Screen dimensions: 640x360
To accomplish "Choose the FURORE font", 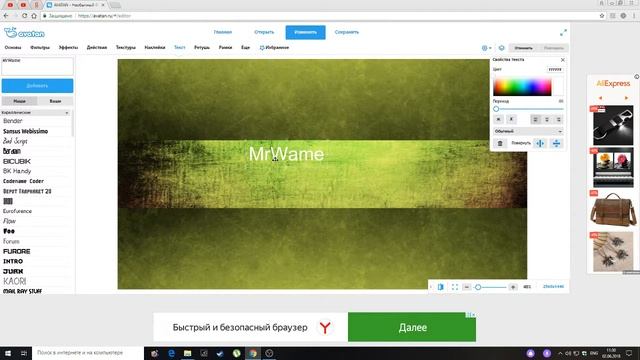I will click(x=17, y=251).
